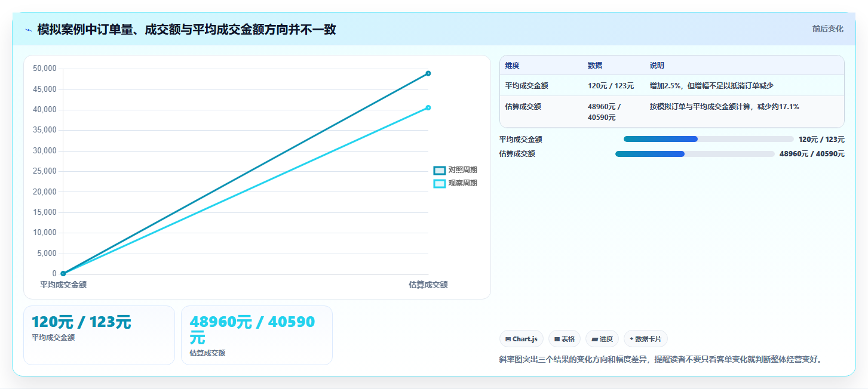
Task: Click the table icon in the 表格 chip
Action: tap(557, 339)
